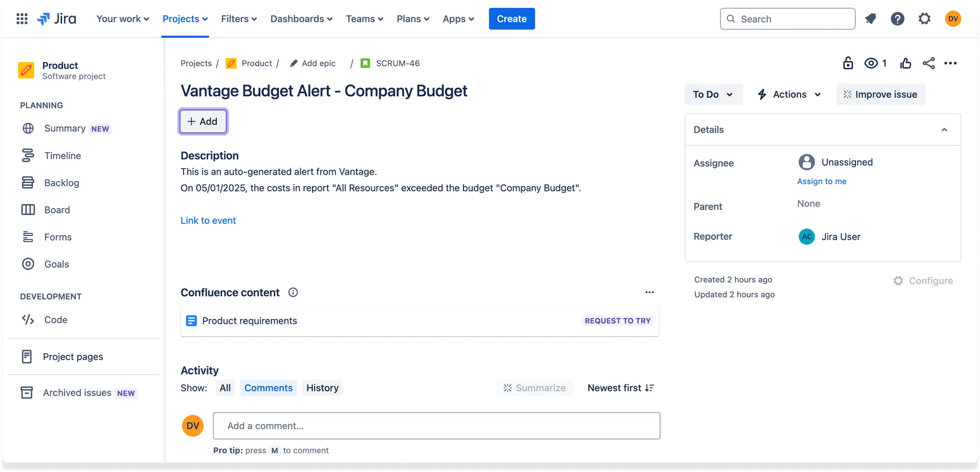This screenshot has height=472, width=980.
Task: Click the Jira logo
Action: coord(57,19)
